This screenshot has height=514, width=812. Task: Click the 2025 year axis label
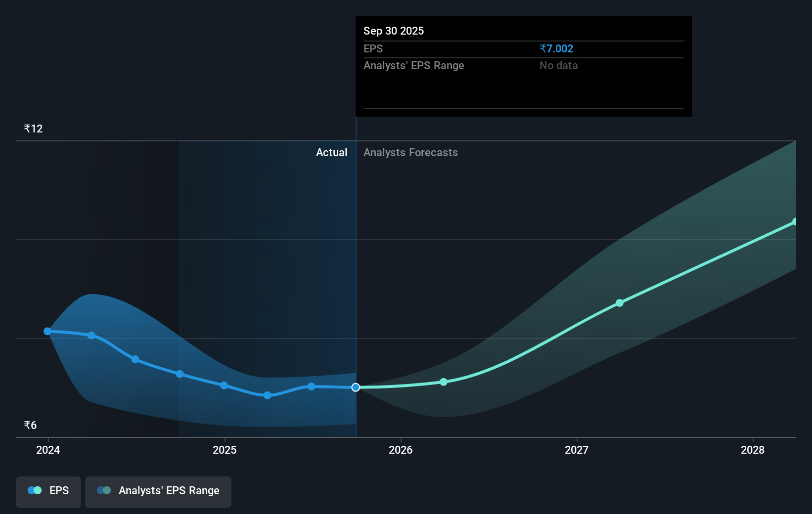[x=225, y=450]
